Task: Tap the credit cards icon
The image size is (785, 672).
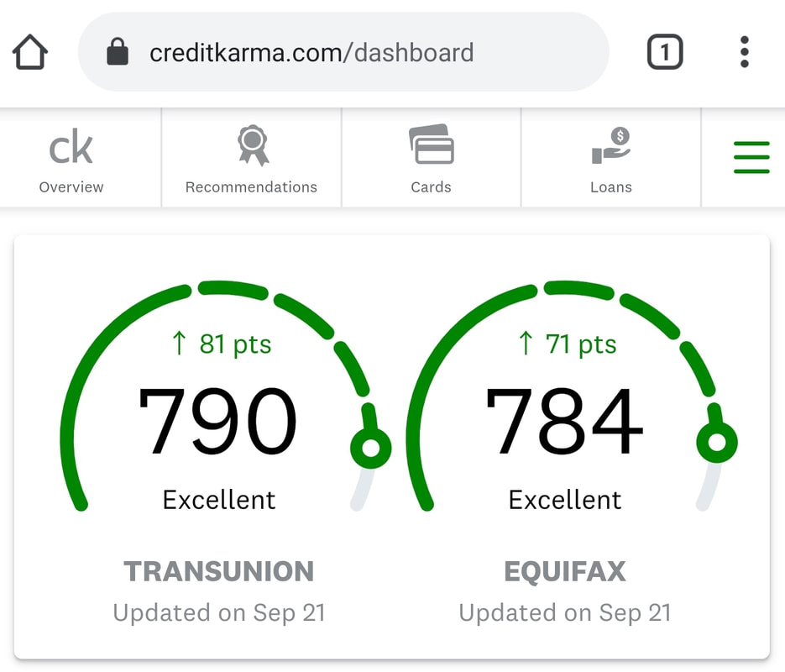Action: pyautogui.click(x=432, y=144)
